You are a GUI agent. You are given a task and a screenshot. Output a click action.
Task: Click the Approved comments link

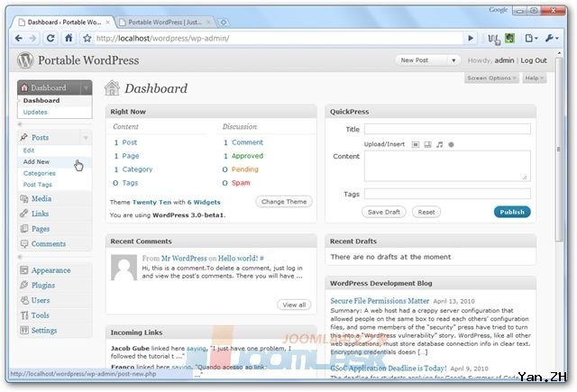247,156
